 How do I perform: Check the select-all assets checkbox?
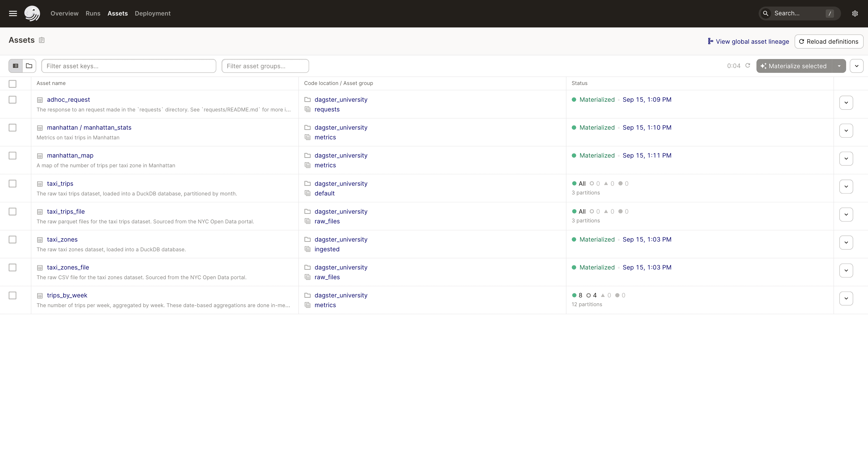tap(12, 84)
